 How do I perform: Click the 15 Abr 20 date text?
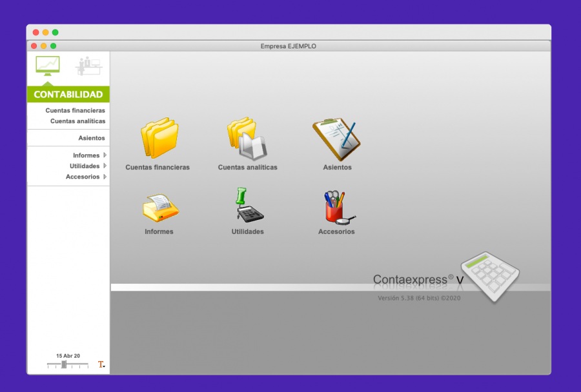68,356
